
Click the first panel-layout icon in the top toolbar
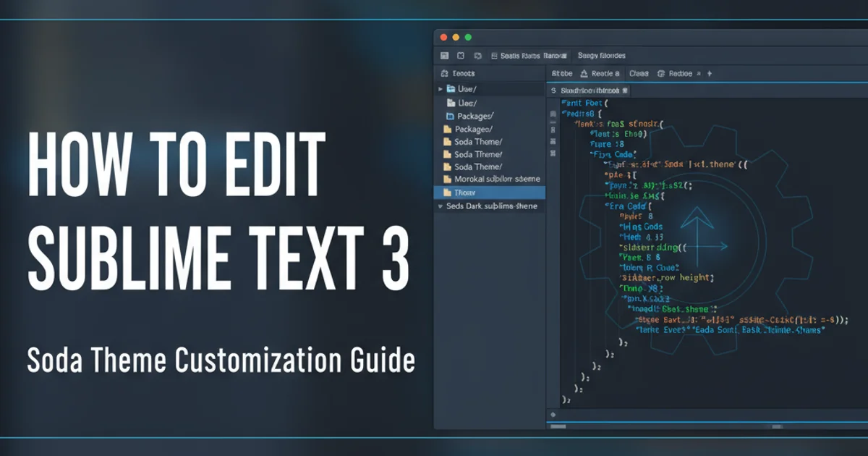point(444,56)
